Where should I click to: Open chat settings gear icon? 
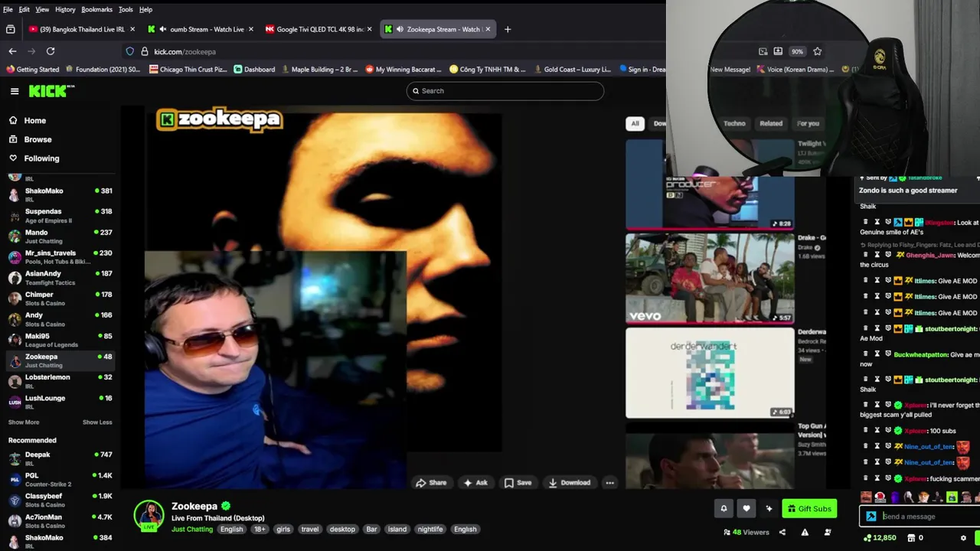[x=964, y=538]
